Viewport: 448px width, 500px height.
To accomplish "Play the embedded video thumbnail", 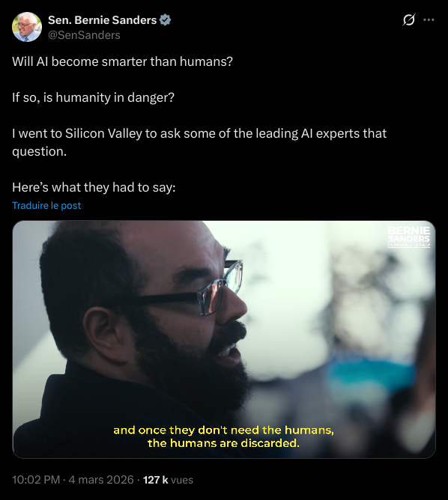I will (224, 339).
